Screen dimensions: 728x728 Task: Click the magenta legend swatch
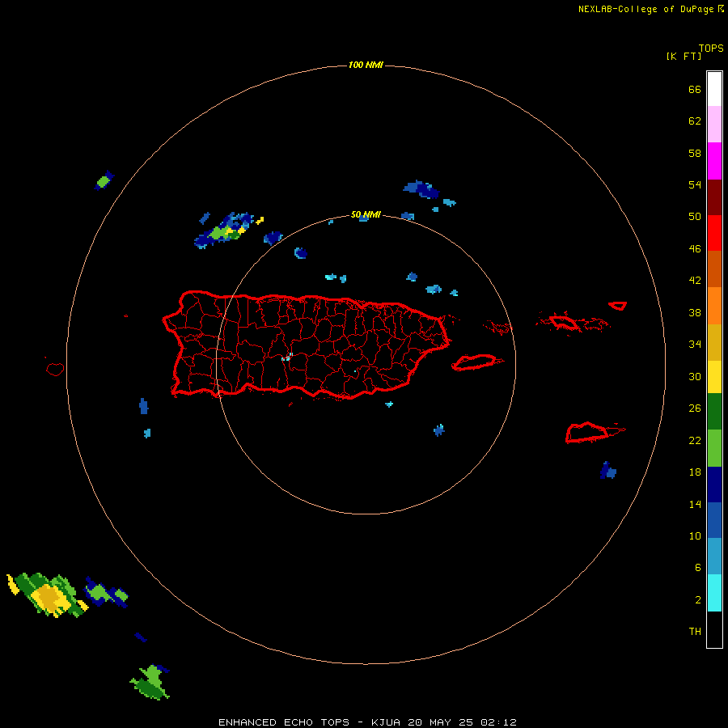coord(714,161)
